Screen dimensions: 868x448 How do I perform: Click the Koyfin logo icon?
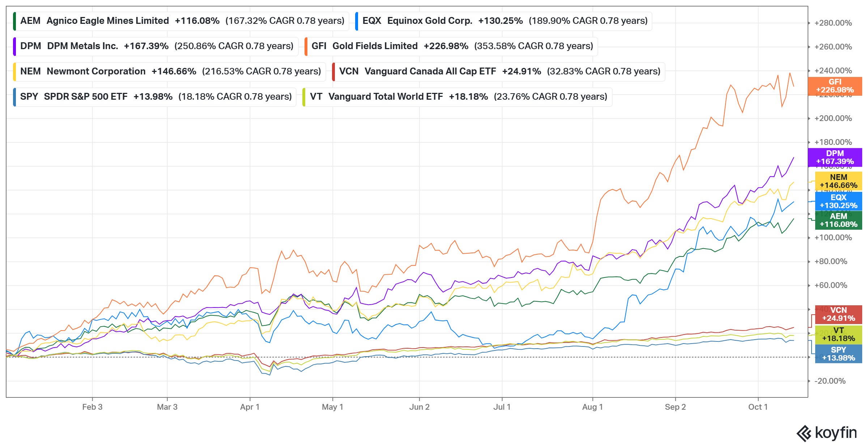[804, 433]
